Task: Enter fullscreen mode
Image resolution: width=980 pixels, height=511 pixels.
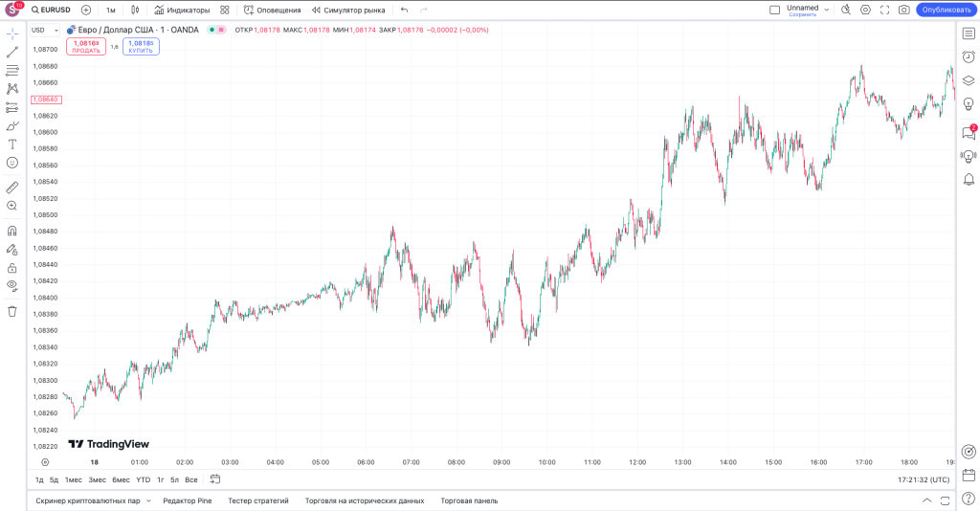Action: pyautogui.click(x=885, y=10)
